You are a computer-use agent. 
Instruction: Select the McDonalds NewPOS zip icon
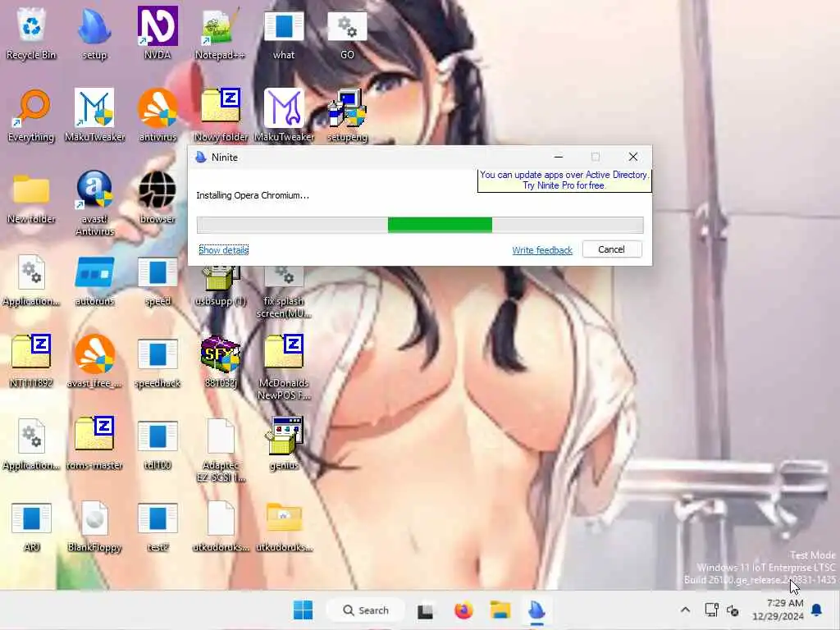pyautogui.click(x=283, y=367)
